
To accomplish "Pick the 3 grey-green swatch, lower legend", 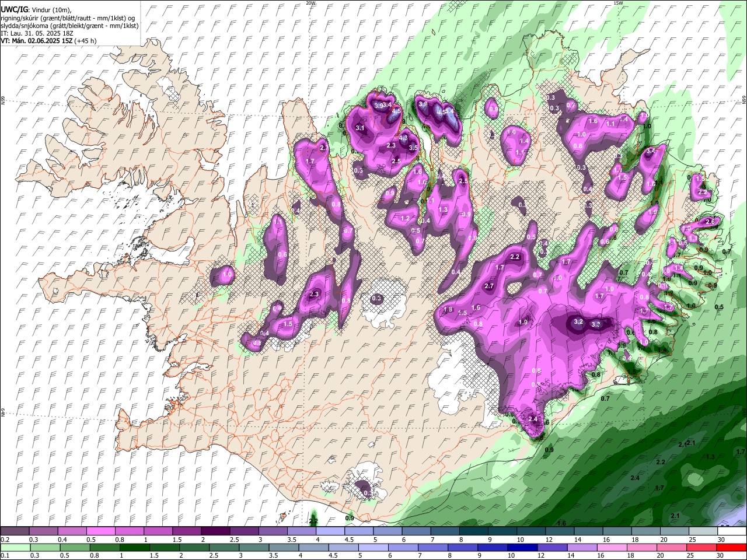I will (x=254, y=548).
